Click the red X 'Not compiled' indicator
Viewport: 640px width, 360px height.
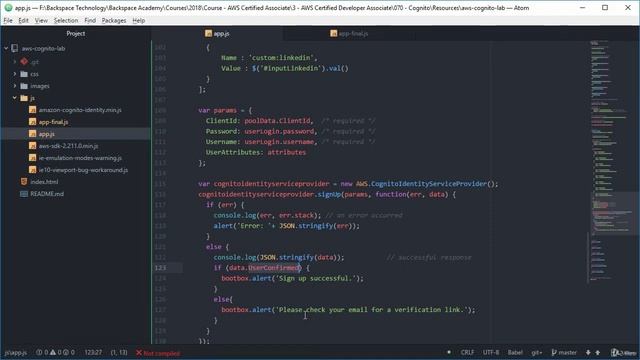tap(158, 353)
